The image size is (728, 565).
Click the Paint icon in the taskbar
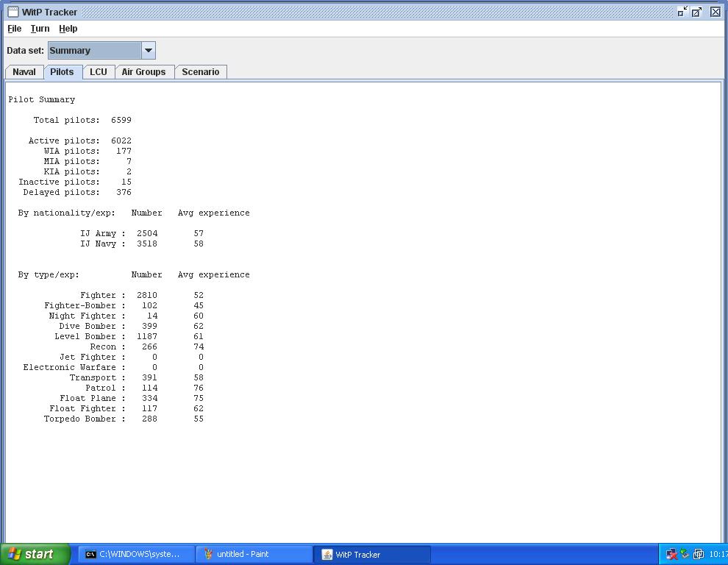click(208, 554)
